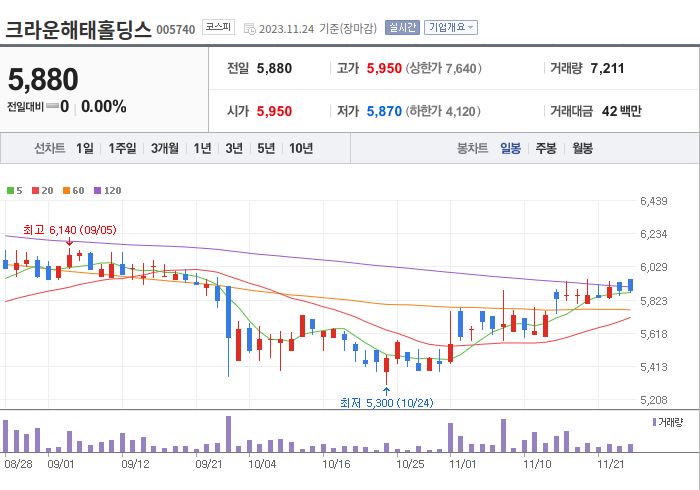The height and width of the screenshot is (490, 700).
Task: Click the 고가 value 5,950
Action: (x=384, y=68)
